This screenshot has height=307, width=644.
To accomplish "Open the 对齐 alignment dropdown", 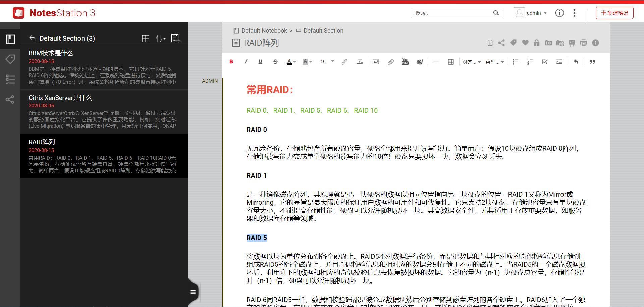I will click(x=471, y=62).
